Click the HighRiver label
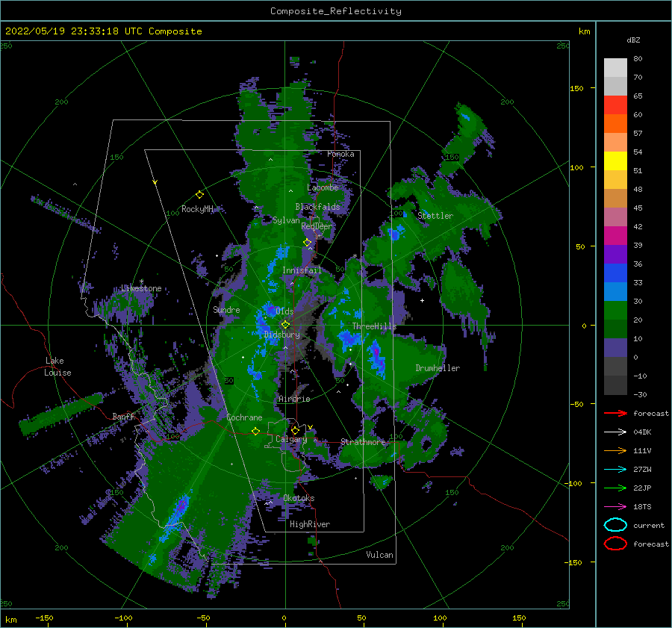672x628 pixels. tap(310, 524)
